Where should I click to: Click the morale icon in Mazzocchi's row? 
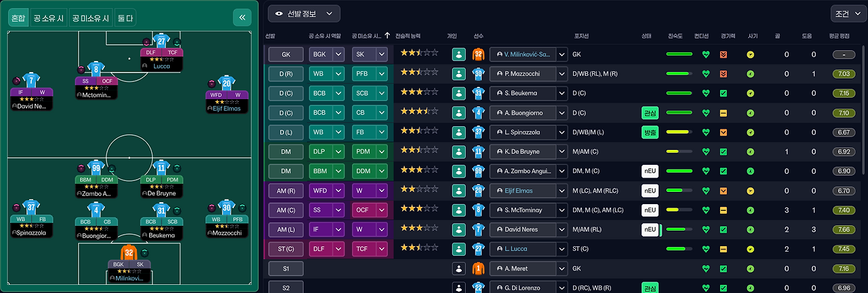[751, 74]
